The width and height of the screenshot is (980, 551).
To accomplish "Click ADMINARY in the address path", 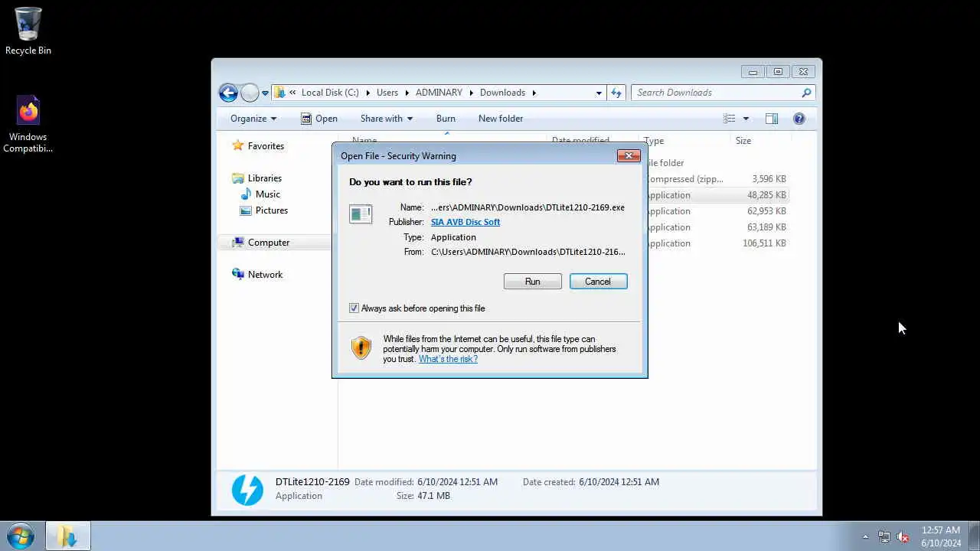I will [x=439, y=93].
